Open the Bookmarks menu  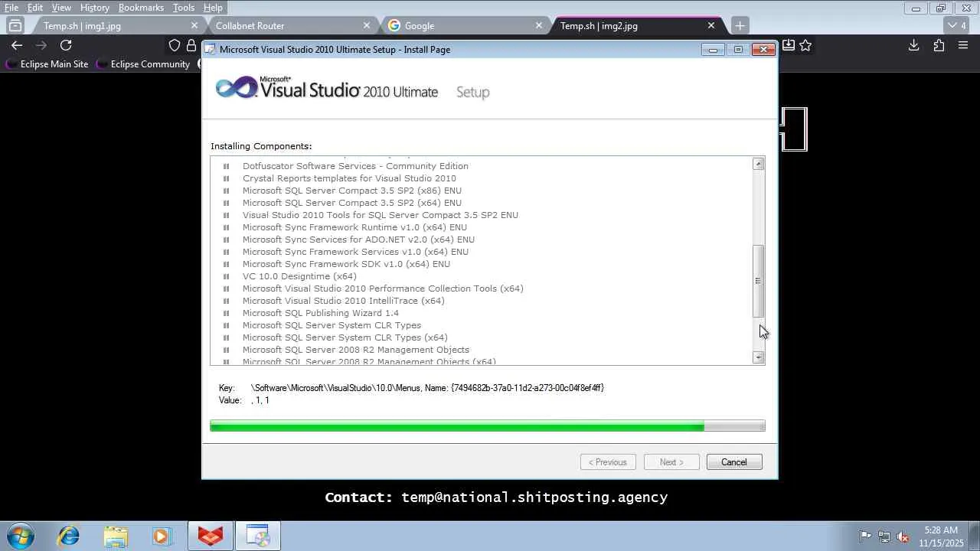pyautogui.click(x=141, y=8)
